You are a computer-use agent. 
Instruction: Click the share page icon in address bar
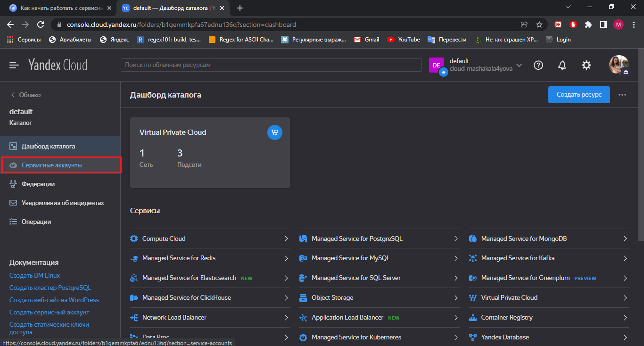click(524, 25)
